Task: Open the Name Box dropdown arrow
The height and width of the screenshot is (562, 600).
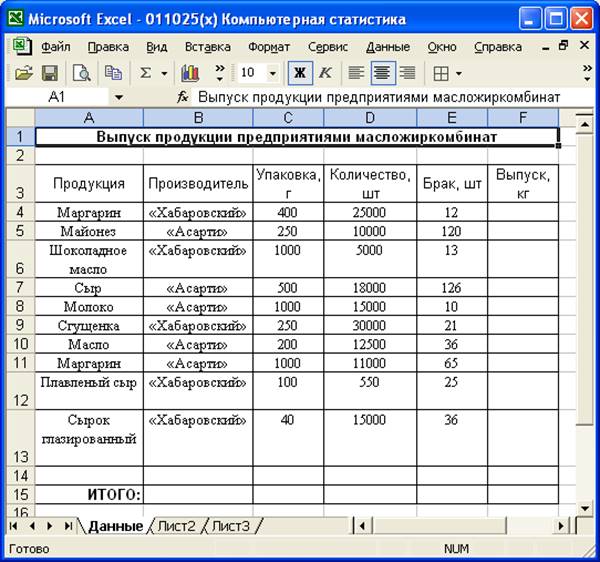Action: click(x=118, y=98)
